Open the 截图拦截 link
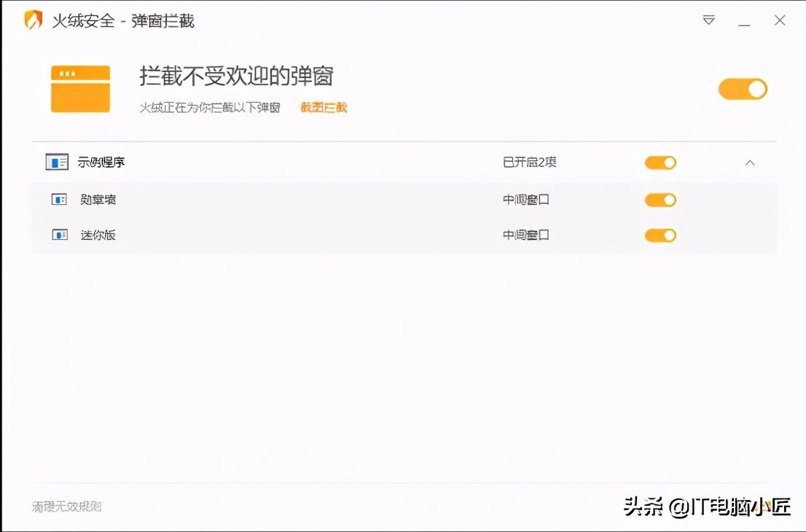 pos(322,107)
